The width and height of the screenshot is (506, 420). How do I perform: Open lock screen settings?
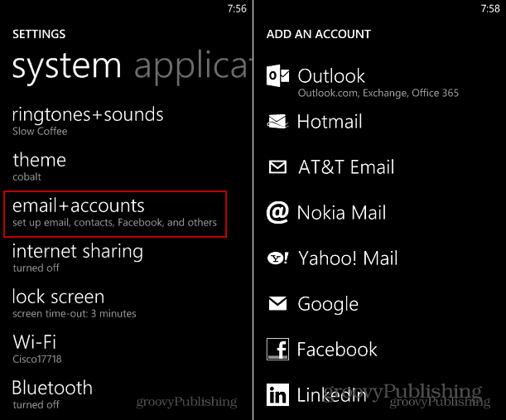point(75,303)
